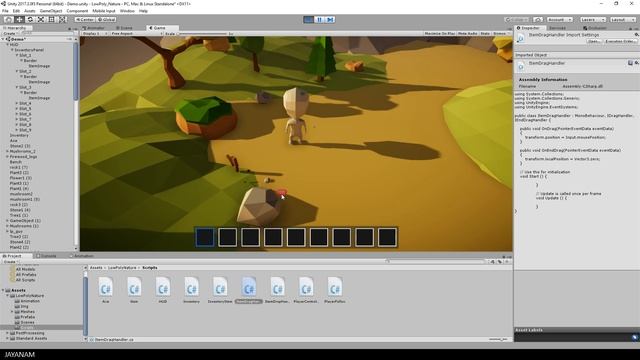This screenshot has height=360, width=640.
Task: Click the Asset Labels tag icon
Action: (635, 337)
